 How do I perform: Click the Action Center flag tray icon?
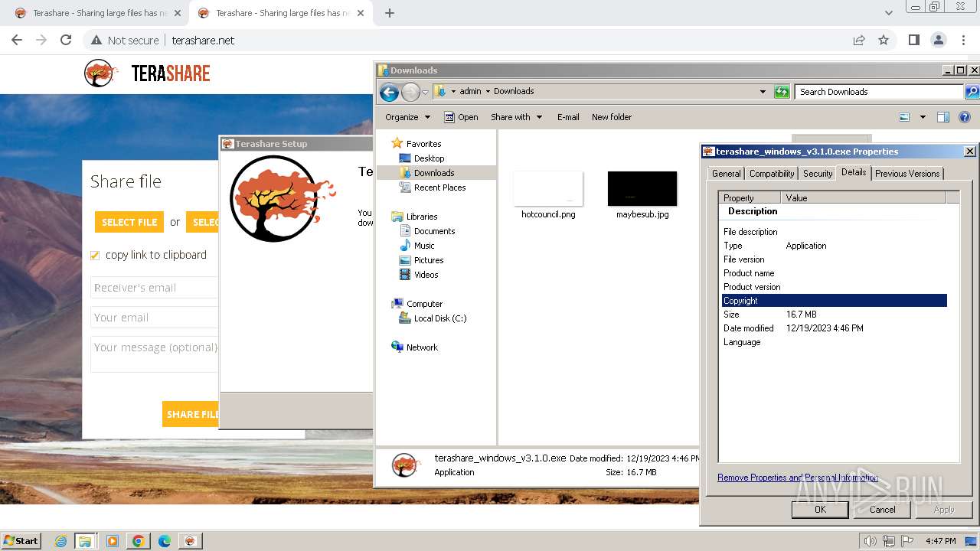tap(907, 541)
